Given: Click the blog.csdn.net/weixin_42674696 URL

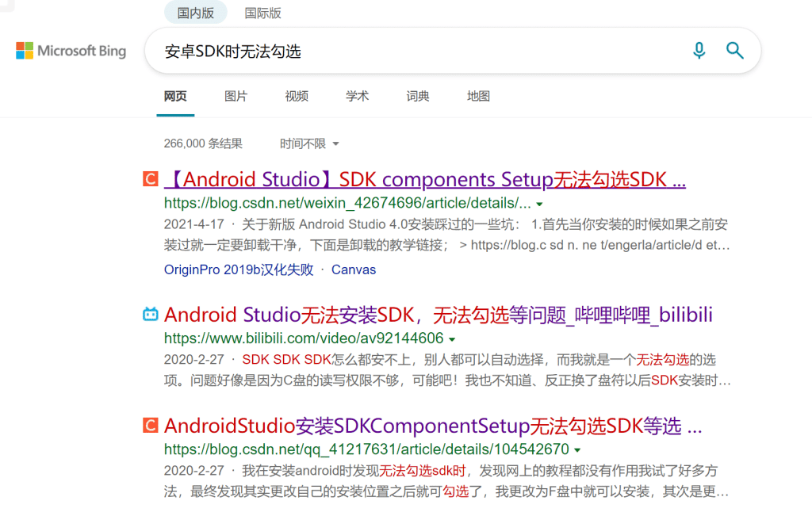Looking at the screenshot, I should click(x=347, y=204).
